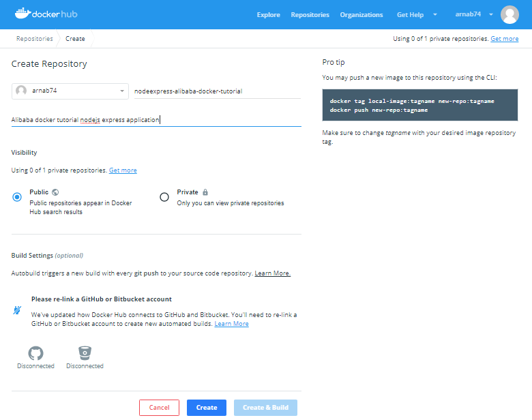The height and width of the screenshot is (420, 532).
Task: Click the Bitbucket Disconnected icon
Action: 85,352
